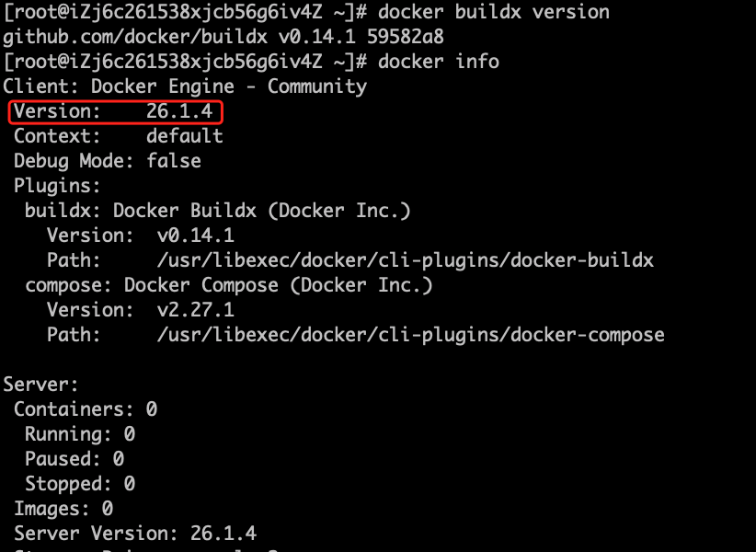Click the 'Server Version: 26.1.4' line
This screenshot has height=552, width=756.
(x=135, y=534)
